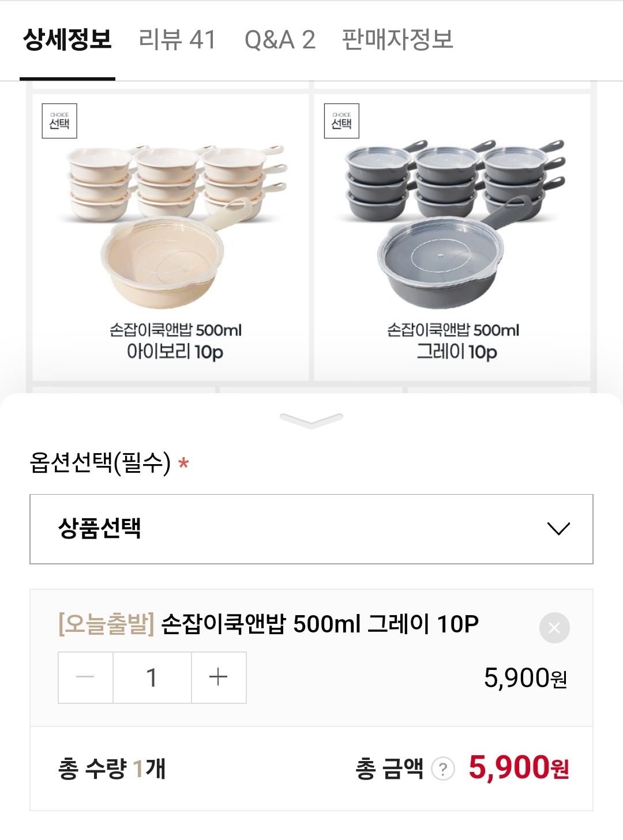Tap the 아이보리 10p caption text

pyautogui.click(x=175, y=352)
